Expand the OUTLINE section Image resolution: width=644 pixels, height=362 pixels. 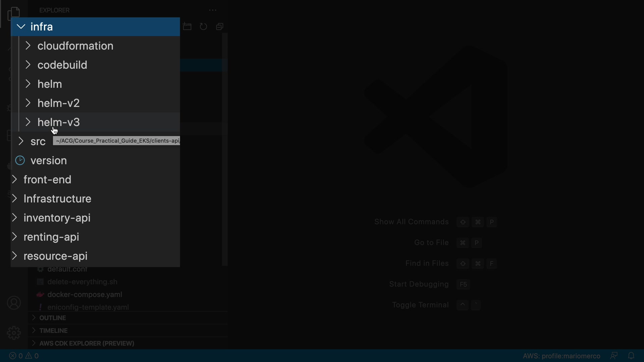tap(53, 318)
